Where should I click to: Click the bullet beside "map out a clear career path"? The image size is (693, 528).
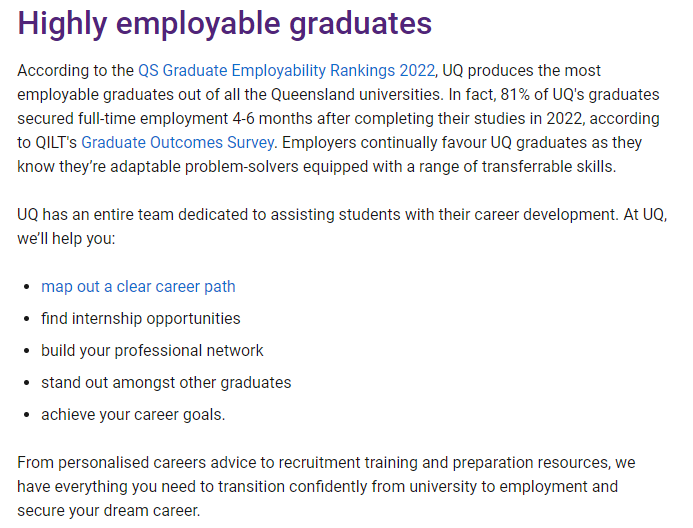pyautogui.click(x=26, y=287)
